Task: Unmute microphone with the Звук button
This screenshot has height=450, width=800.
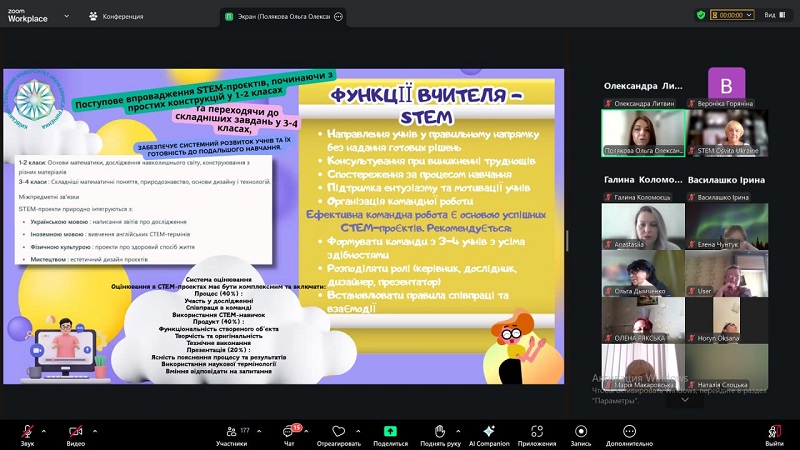Action: click(27, 430)
